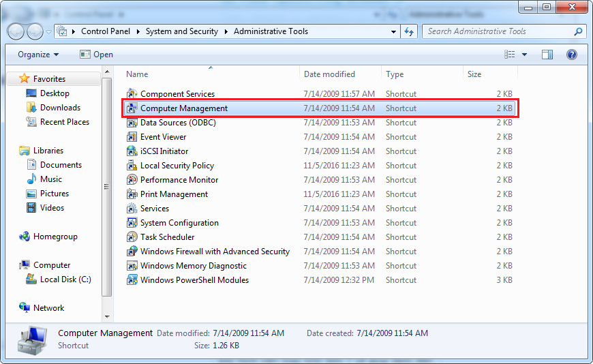Click the Performance Monitor icon
Viewport: 593px width, 364px height.
pyautogui.click(x=132, y=180)
